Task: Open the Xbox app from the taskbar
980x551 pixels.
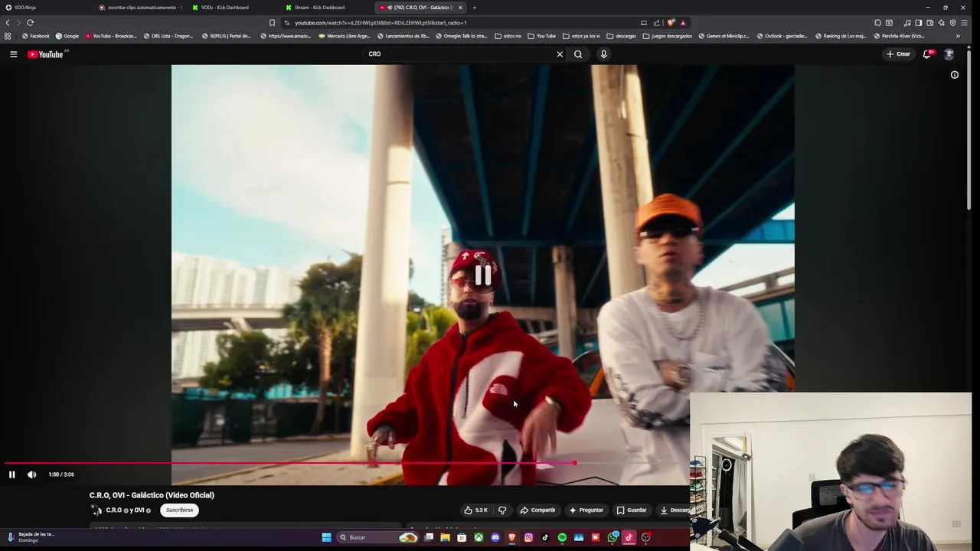Action: coord(479,537)
